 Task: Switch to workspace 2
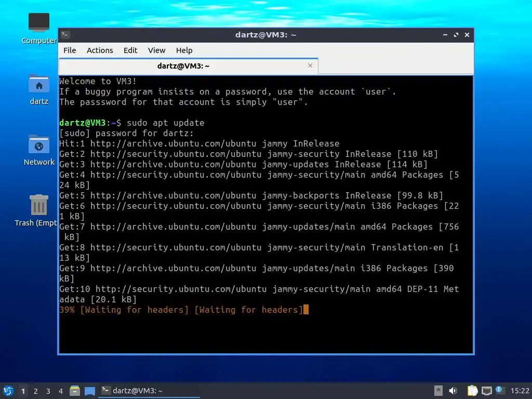pos(36,391)
